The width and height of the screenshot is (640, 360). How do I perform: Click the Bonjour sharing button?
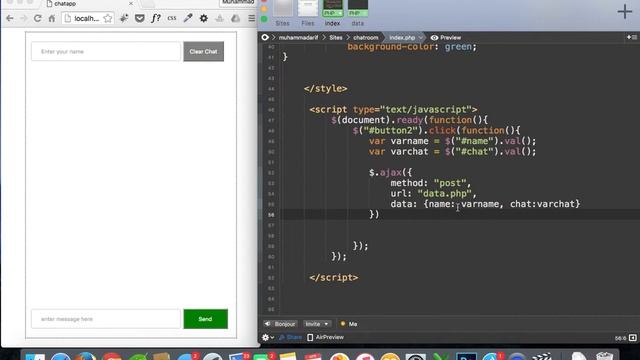point(280,324)
